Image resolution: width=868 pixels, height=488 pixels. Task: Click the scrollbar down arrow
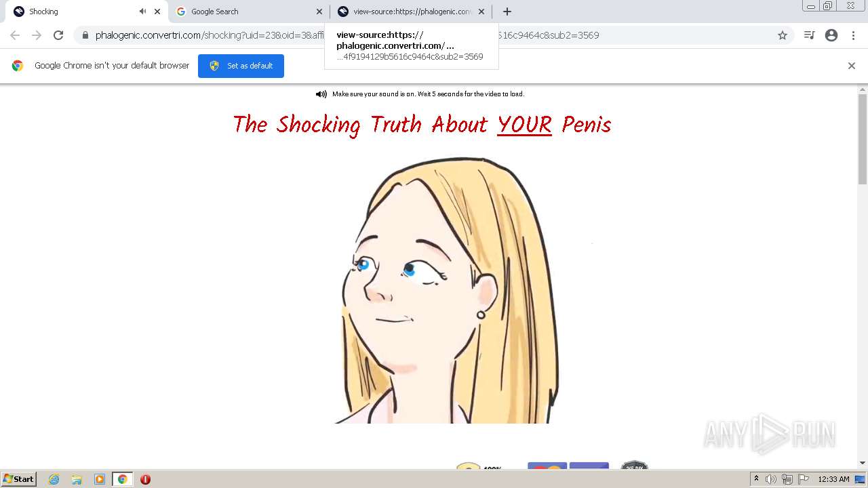pyautogui.click(x=863, y=463)
